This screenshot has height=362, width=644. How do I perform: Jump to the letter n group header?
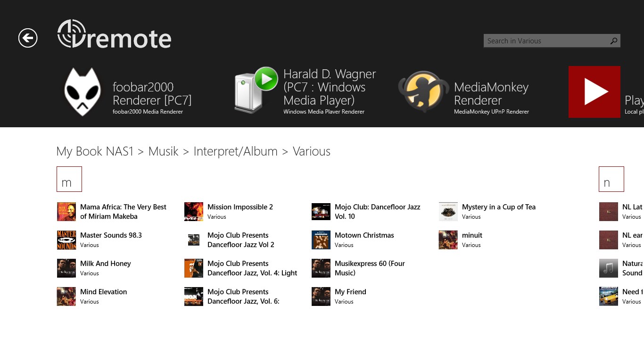[611, 179]
